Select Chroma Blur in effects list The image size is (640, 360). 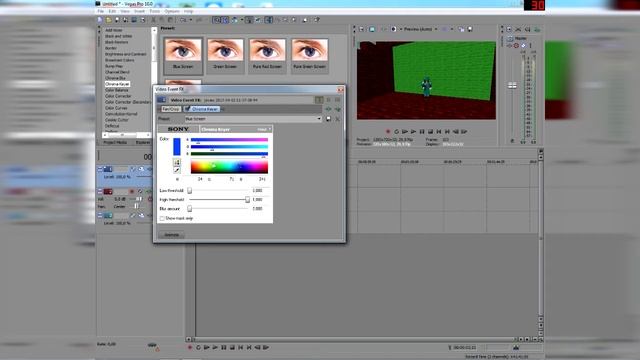click(115, 78)
